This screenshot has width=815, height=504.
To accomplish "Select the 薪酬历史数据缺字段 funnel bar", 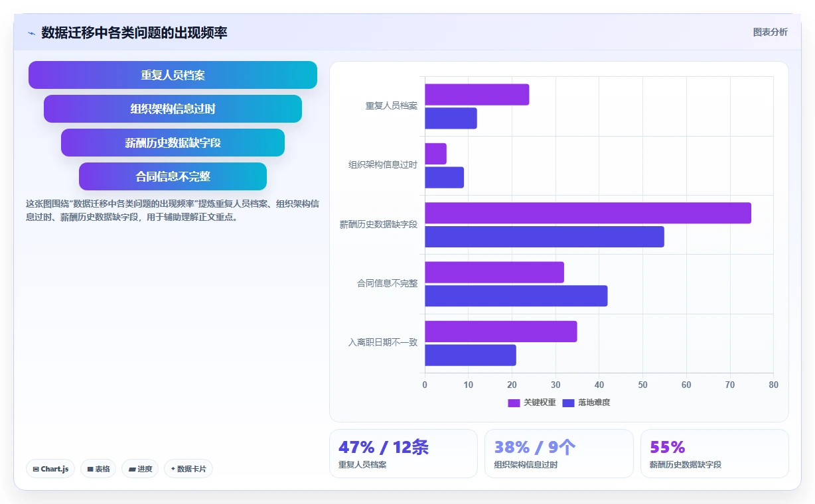I will pyautogui.click(x=173, y=143).
